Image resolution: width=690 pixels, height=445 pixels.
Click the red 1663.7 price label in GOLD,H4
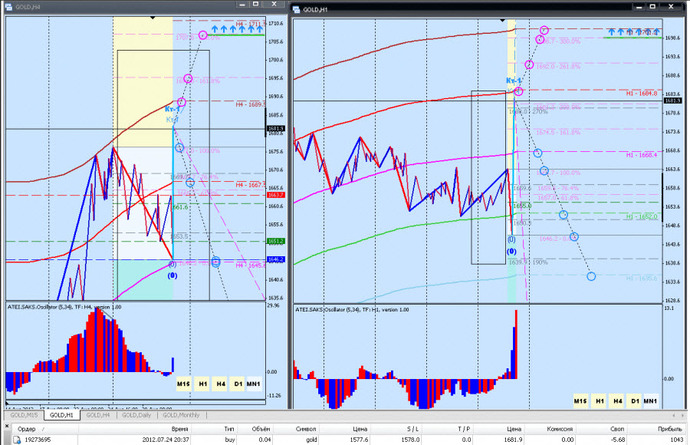click(x=276, y=195)
